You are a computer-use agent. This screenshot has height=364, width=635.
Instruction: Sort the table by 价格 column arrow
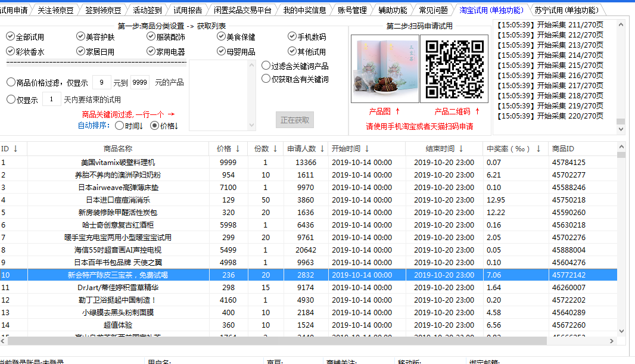[238, 149]
